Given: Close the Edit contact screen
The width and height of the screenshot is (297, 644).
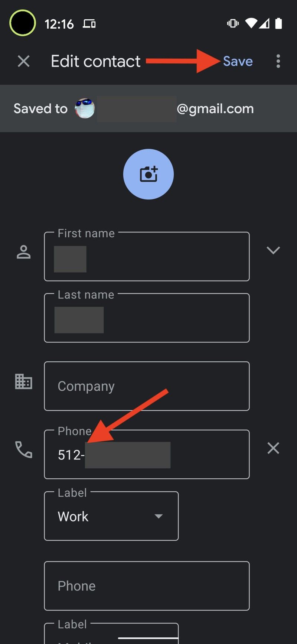Looking at the screenshot, I should 23,61.
